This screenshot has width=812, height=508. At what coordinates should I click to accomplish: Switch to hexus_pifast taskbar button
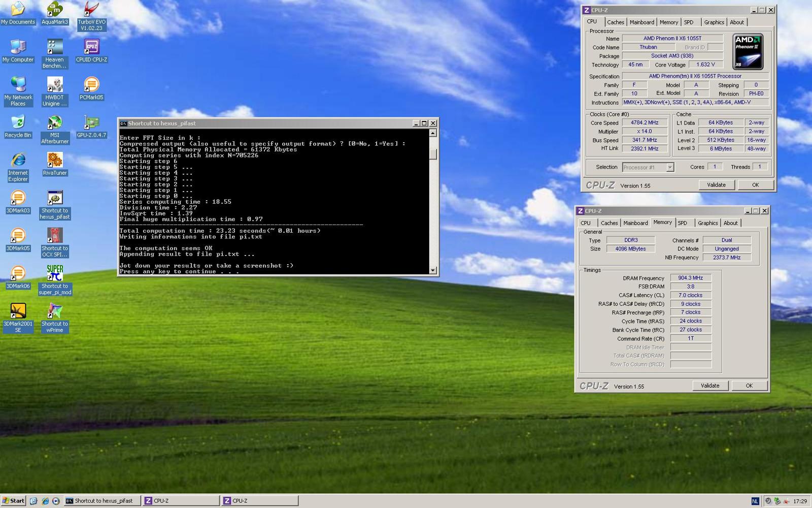[x=103, y=501]
